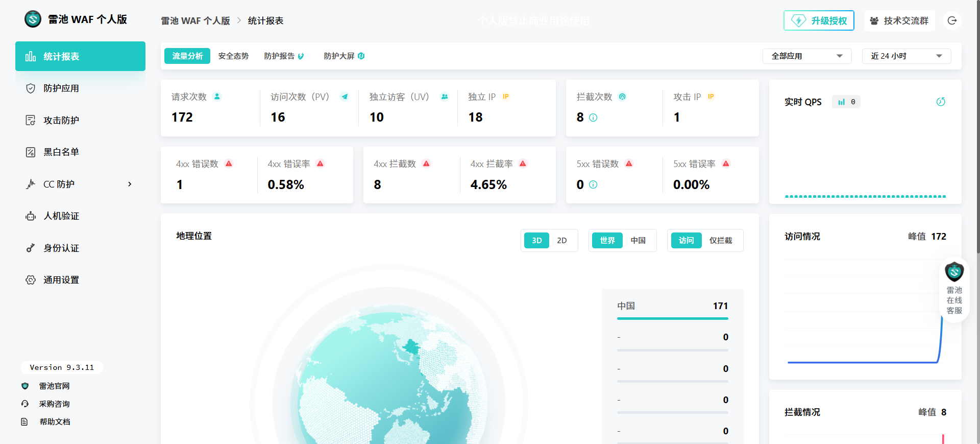Open the 雷池在线客服 floating support widget

pos(954,290)
